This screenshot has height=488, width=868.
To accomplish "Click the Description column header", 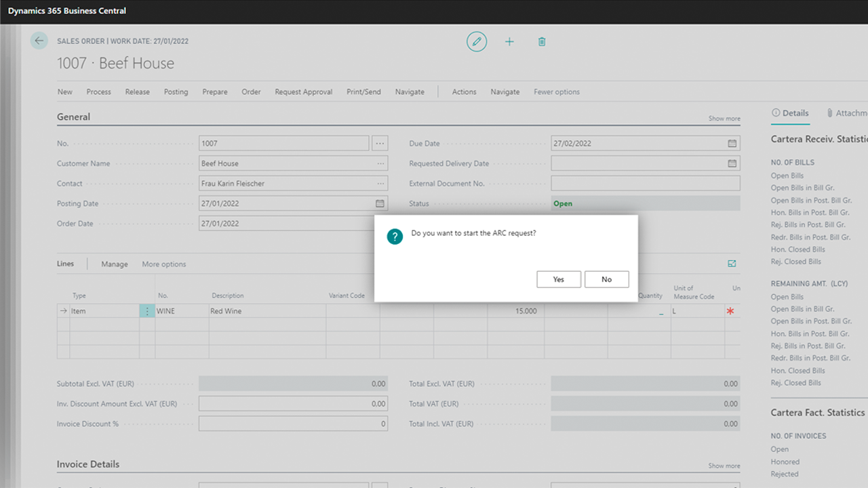I will (228, 296).
